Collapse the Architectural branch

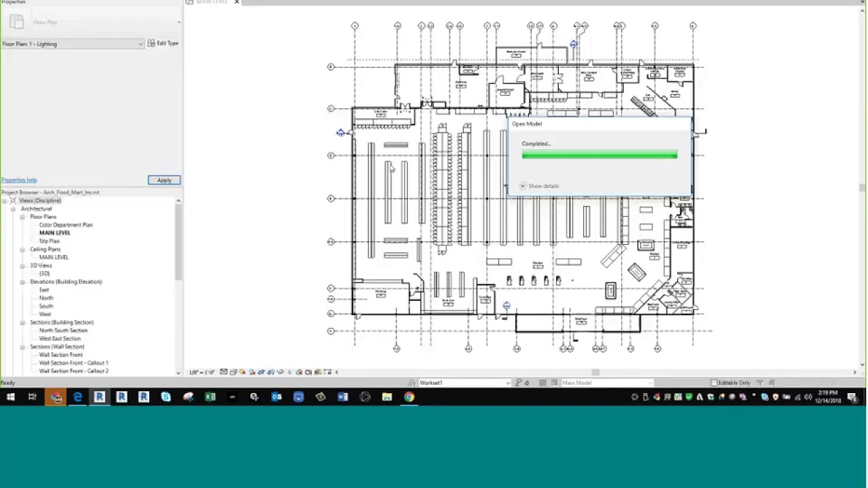coord(13,209)
